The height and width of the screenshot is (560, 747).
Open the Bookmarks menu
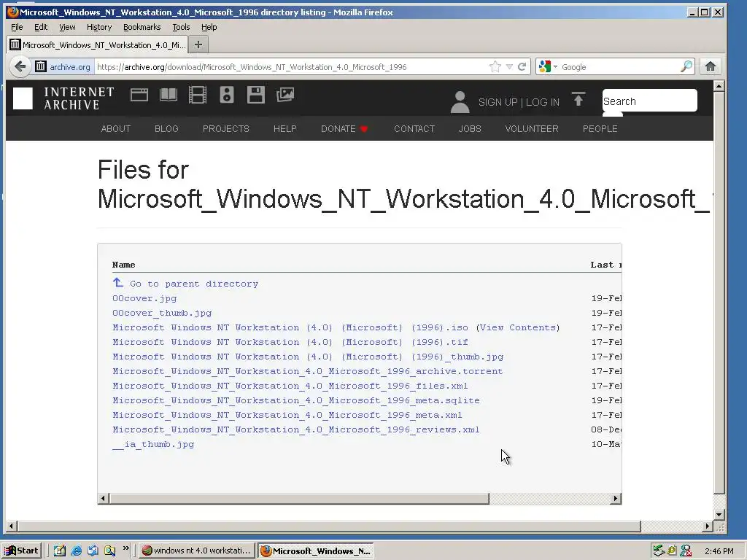[x=142, y=27]
